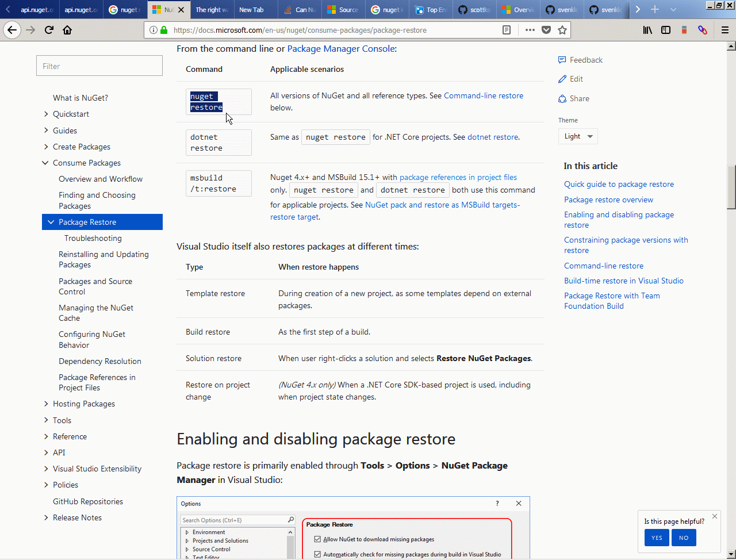Click the Edit pencil icon

(x=562, y=79)
